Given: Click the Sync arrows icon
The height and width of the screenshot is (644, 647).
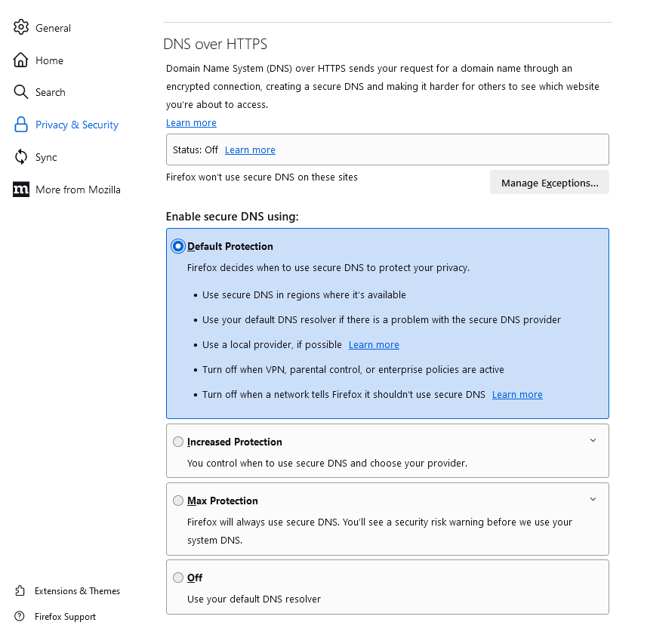Looking at the screenshot, I should coord(21,157).
